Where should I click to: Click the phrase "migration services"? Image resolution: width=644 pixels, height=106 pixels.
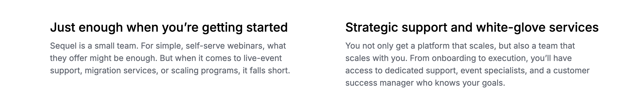coord(121,70)
